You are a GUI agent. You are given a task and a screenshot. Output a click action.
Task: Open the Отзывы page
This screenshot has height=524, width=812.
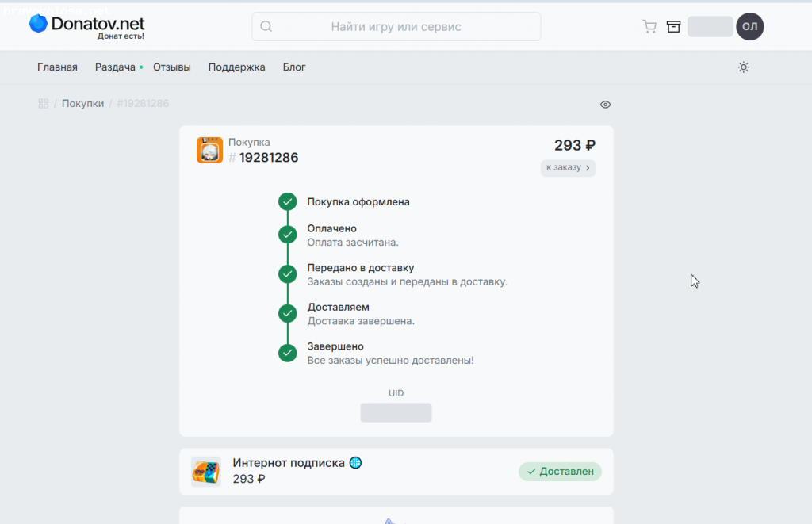pos(172,67)
